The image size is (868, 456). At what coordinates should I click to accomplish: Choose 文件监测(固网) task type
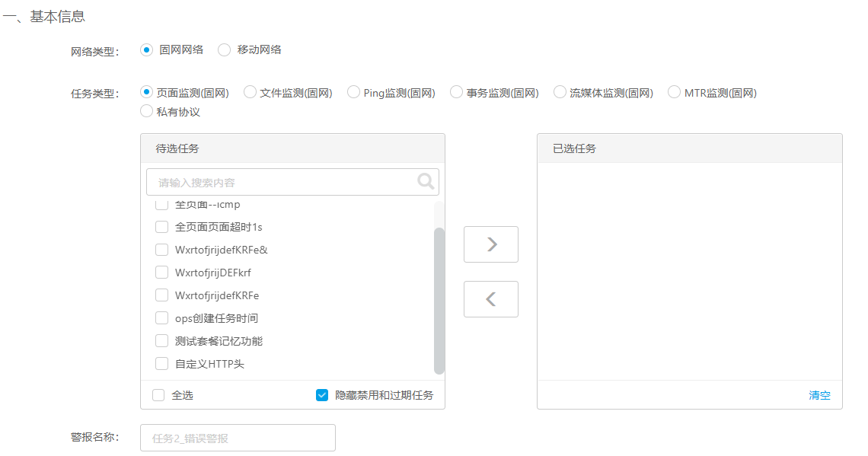point(250,92)
